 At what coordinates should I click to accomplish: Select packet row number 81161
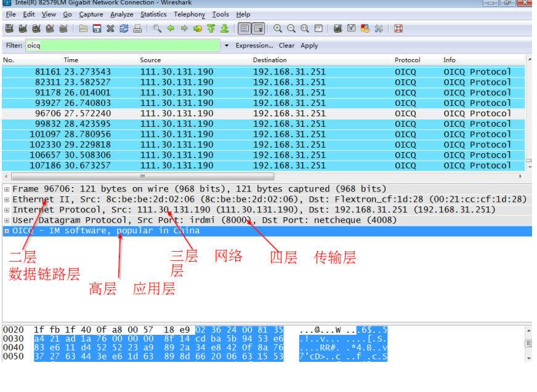(x=264, y=72)
